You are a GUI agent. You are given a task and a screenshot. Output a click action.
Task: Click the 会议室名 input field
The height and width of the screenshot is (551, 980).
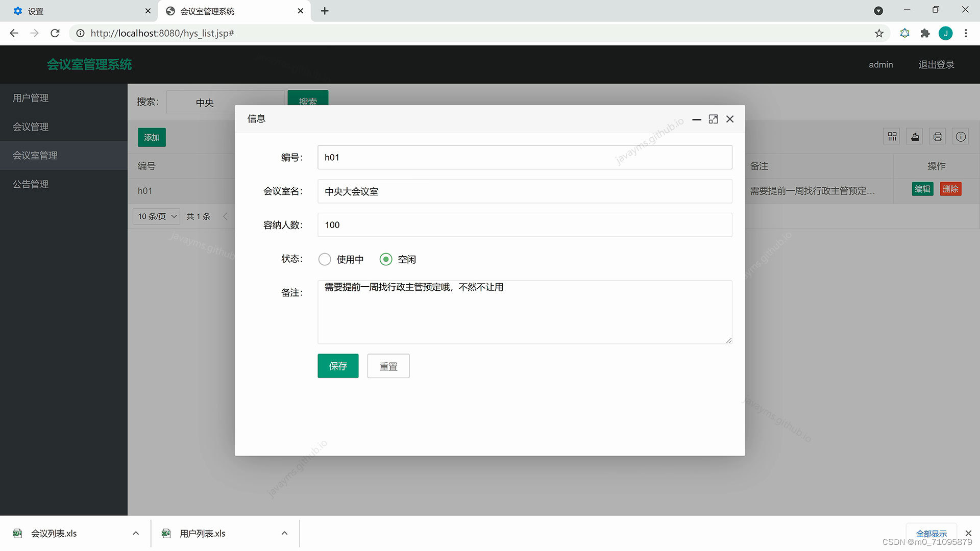[x=525, y=191]
